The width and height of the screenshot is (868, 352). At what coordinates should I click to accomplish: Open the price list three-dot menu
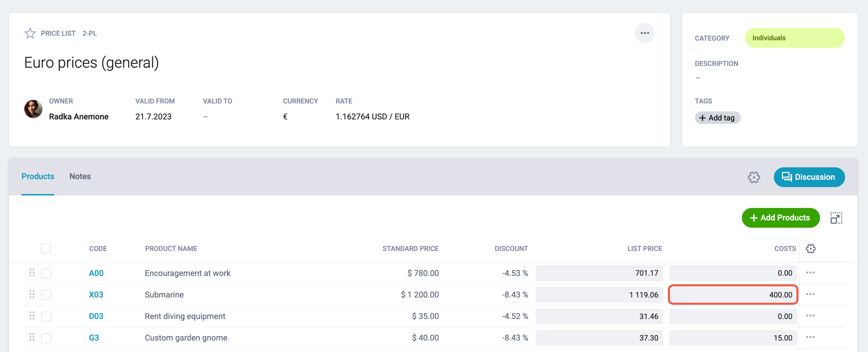tap(645, 33)
